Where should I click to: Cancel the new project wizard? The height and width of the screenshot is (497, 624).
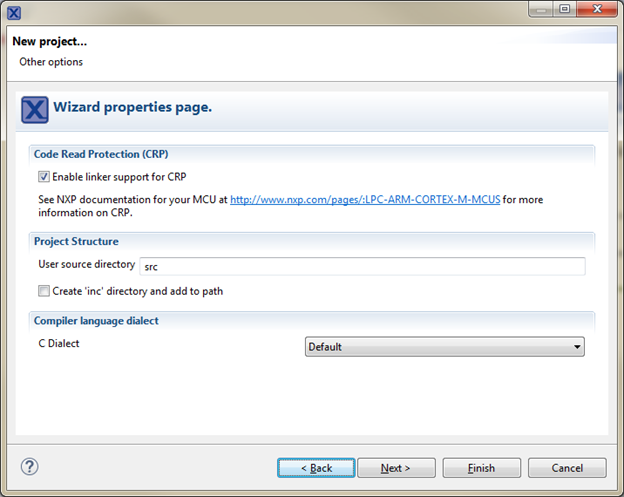[567, 468]
